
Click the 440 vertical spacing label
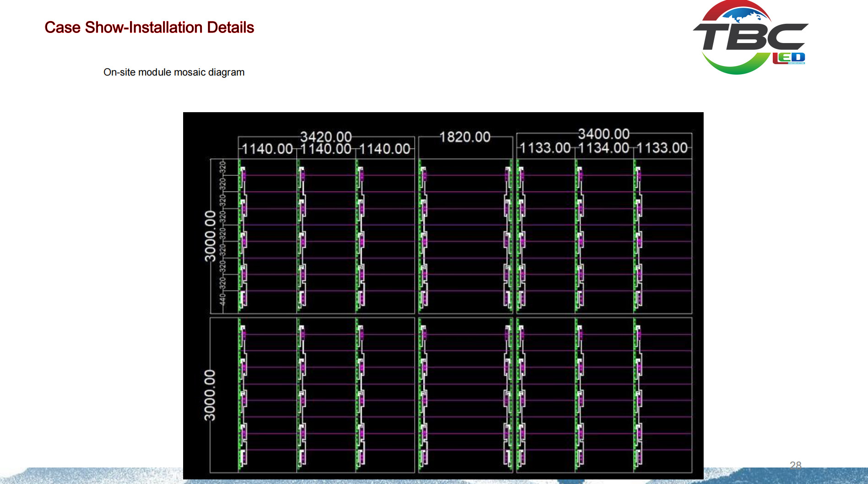pyautogui.click(x=222, y=299)
